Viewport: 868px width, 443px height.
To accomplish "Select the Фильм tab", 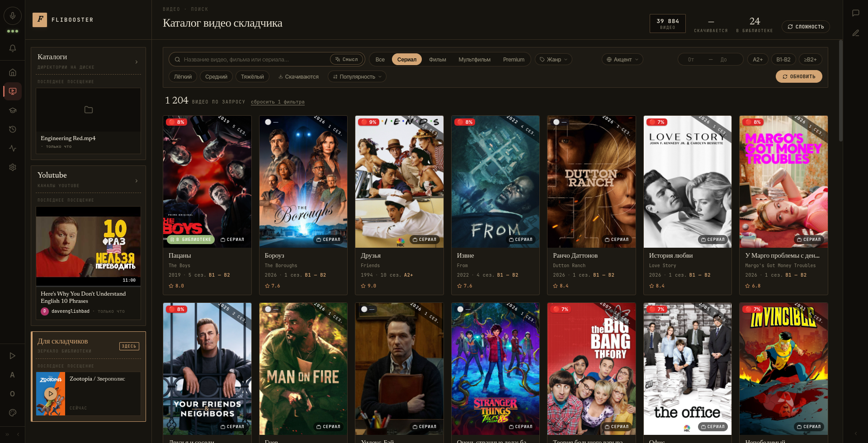I will (x=438, y=60).
